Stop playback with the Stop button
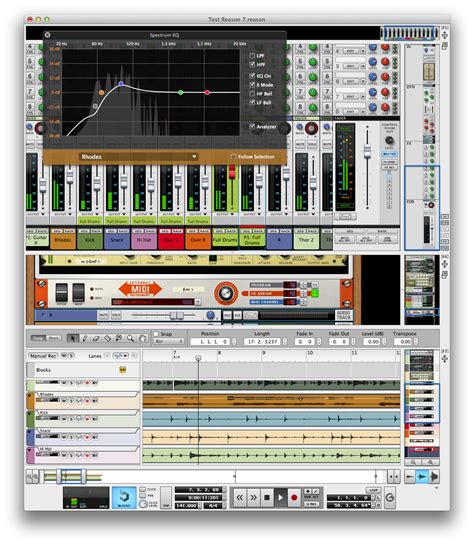Screen dimensions: 474x544 (267, 498)
